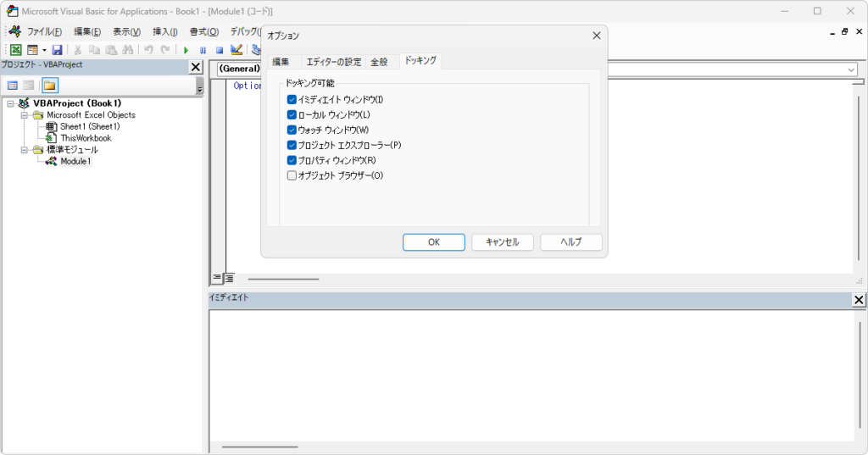This screenshot has width=868, height=455.
Task: Select Sheet1 (Sheet1) in project tree
Action: [90, 127]
